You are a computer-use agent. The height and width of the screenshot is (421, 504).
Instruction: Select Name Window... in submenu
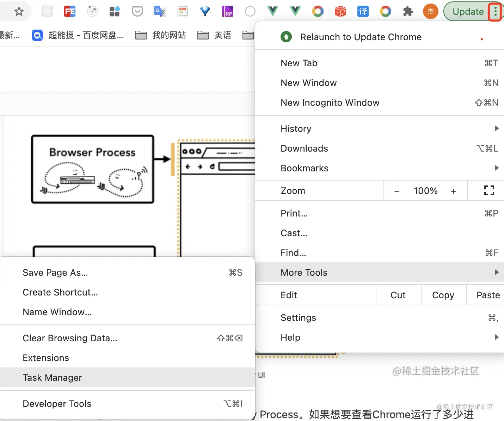[127, 312]
